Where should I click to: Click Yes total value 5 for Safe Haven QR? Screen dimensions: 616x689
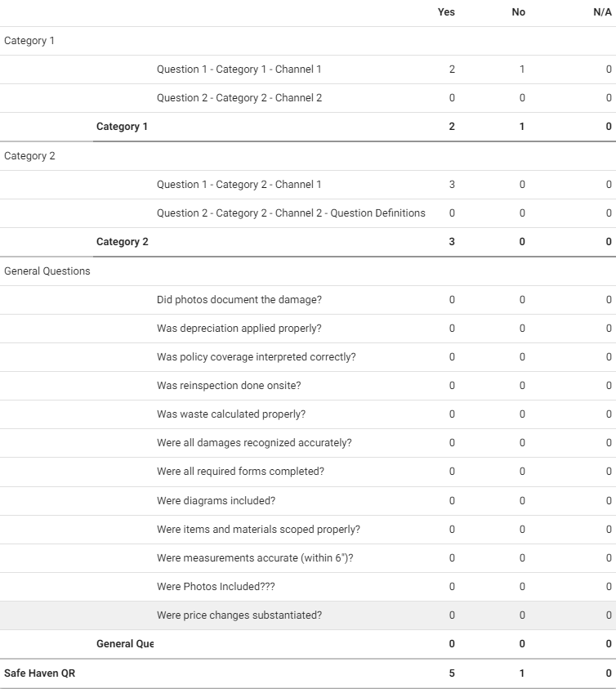tap(452, 673)
